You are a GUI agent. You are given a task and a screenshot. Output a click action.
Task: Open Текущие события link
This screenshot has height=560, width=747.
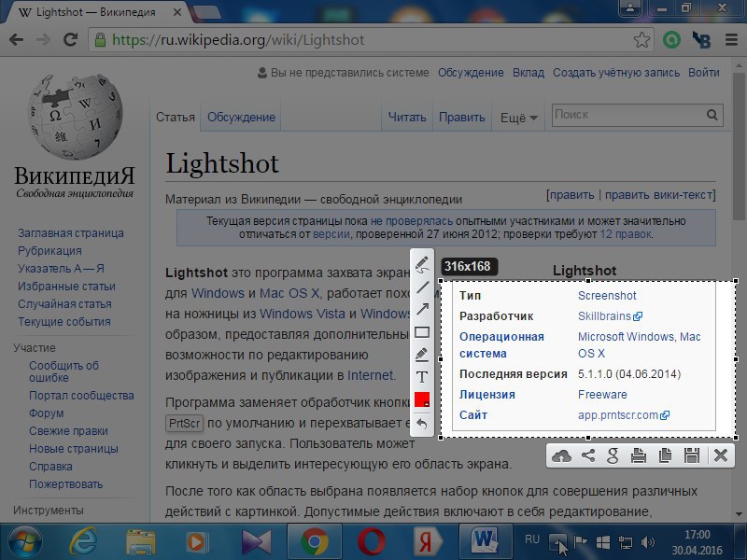tap(63, 321)
